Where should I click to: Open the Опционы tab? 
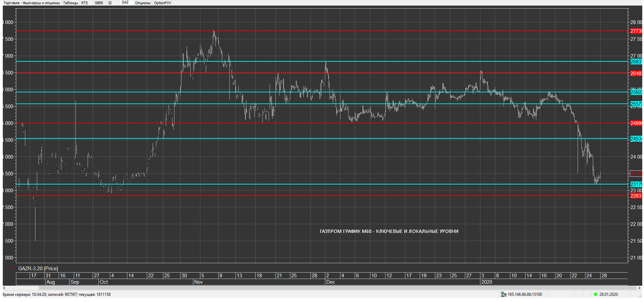pos(142,3)
